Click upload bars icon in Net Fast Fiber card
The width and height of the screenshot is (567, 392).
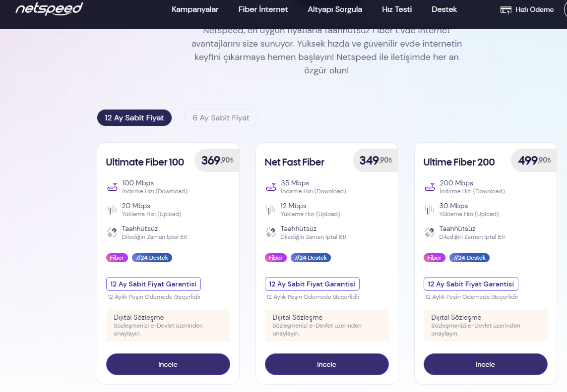click(x=271, y=210)
